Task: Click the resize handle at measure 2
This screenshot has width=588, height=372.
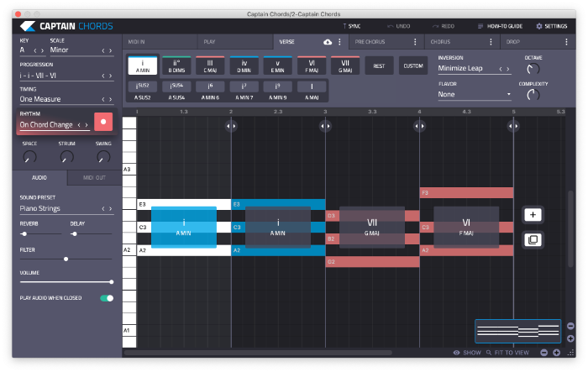Action: tap(231, 126)
